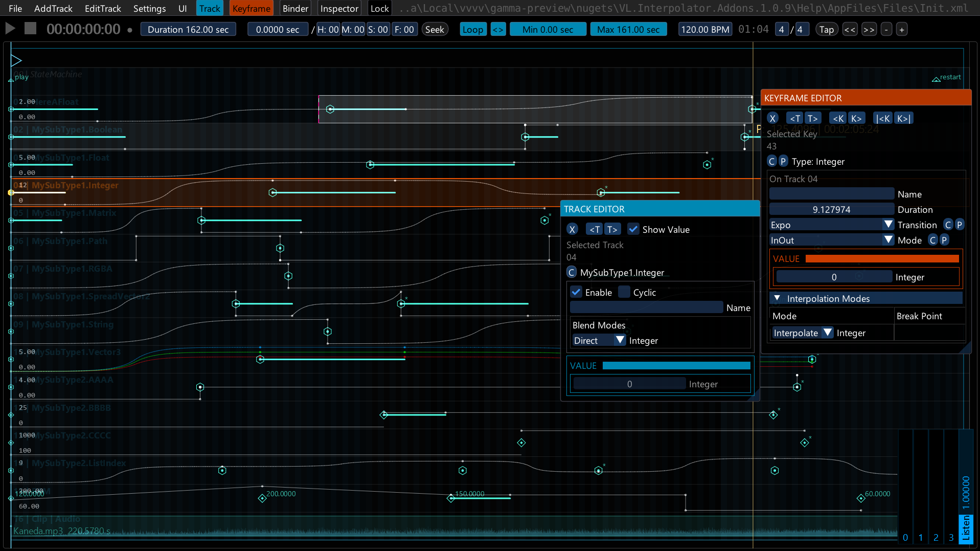The image size is (980, 551).
Task: Close selection with X in Keyframe Editor
Action: (x=772, y=118)
